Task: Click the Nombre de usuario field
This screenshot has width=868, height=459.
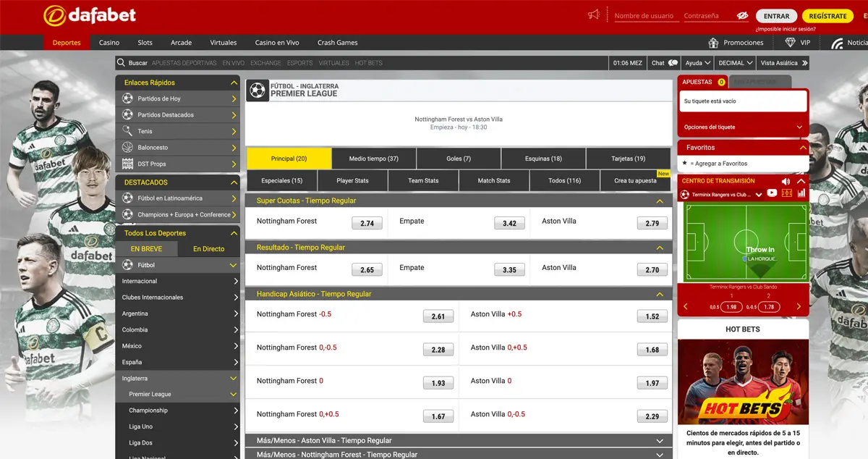Action: click(646, 16)
